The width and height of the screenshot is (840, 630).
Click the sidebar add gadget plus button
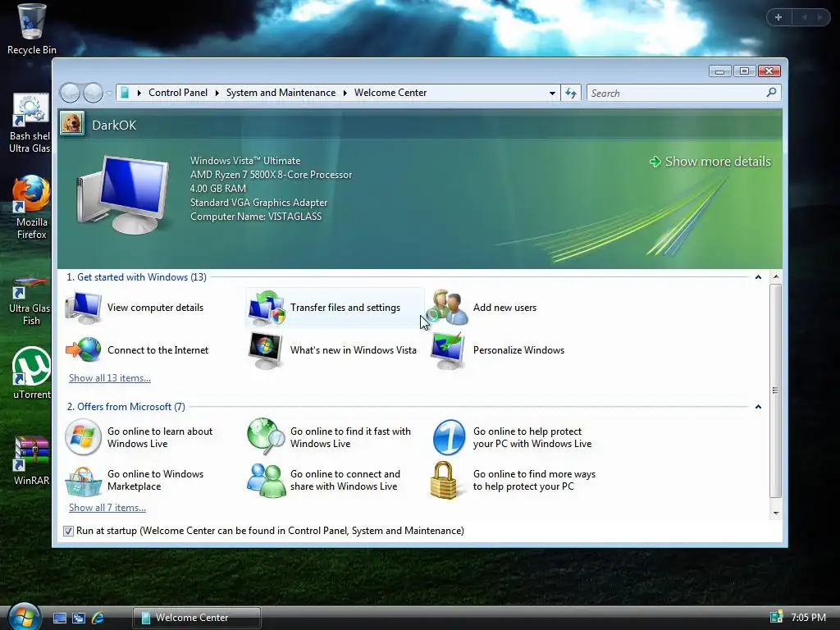click(778, 17)
